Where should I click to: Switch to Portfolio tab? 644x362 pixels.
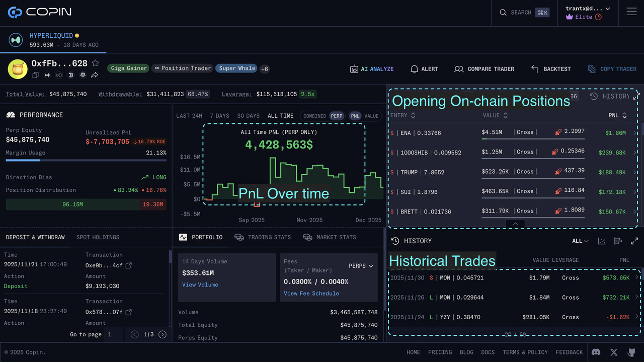tap(201, 237)
